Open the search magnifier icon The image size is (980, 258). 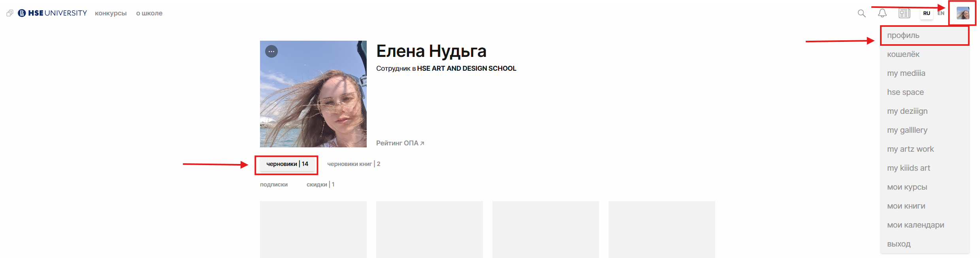point(861,13)
